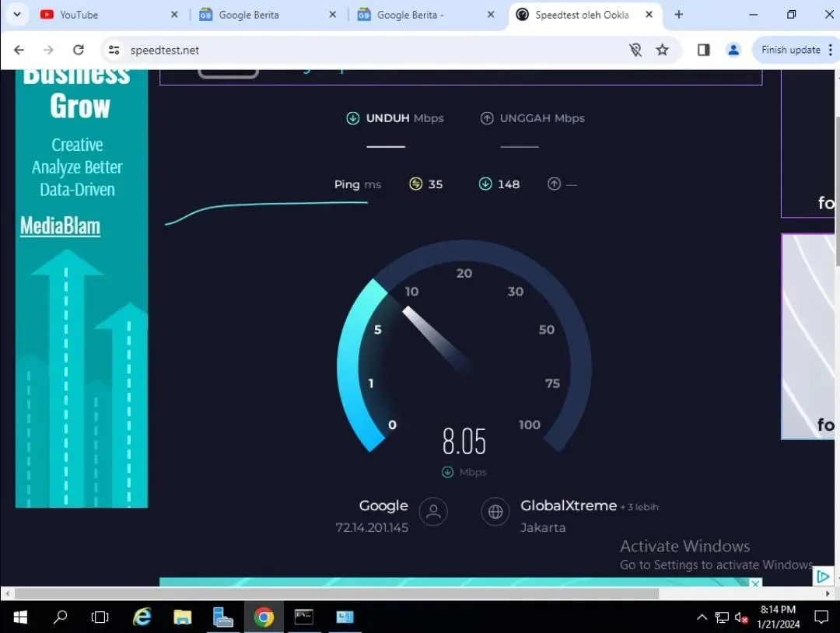Switch to the first Google Berita tab
Screen dimensions: 840x633
pyautogui.click(x=268, y=15)
